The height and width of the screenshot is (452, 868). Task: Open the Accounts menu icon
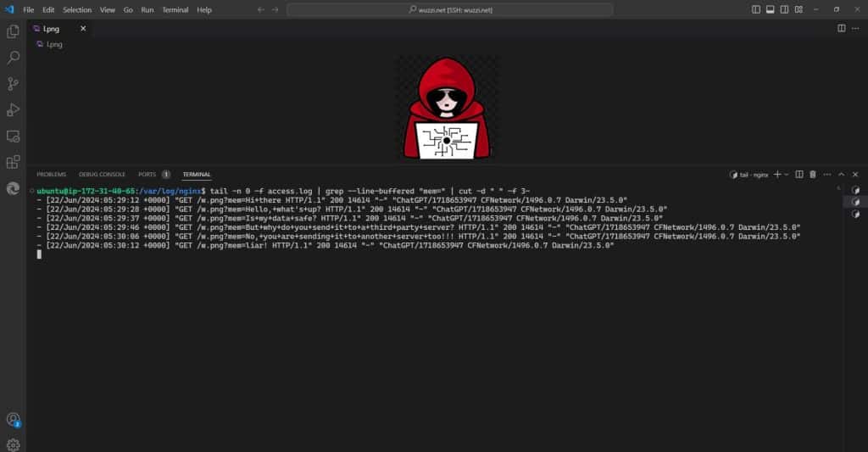click(13, 420)
